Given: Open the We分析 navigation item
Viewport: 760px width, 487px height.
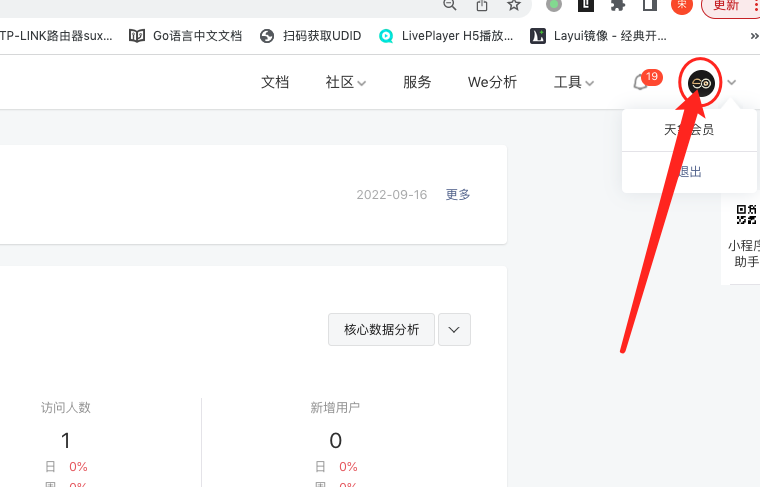Looking at the screenshot, I should (x=492, y=82).
